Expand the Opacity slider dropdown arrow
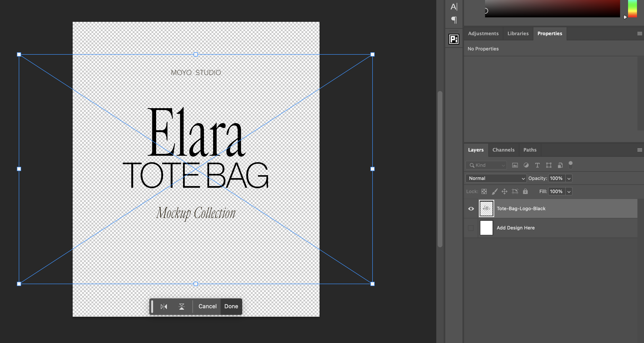The width and height of the screenshot is (644, 343). [569, 178]
